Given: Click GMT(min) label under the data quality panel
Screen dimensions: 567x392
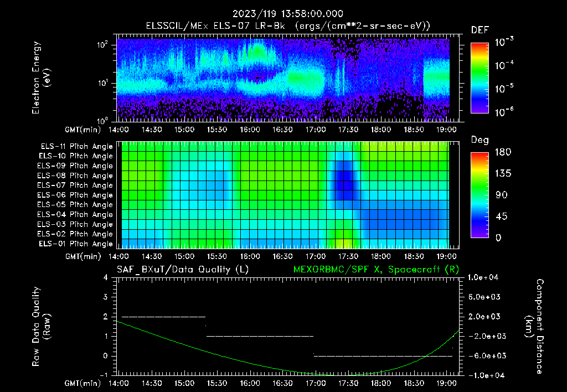Looking at the screenshot, I should pyautogui.click(x=83, y=383).
